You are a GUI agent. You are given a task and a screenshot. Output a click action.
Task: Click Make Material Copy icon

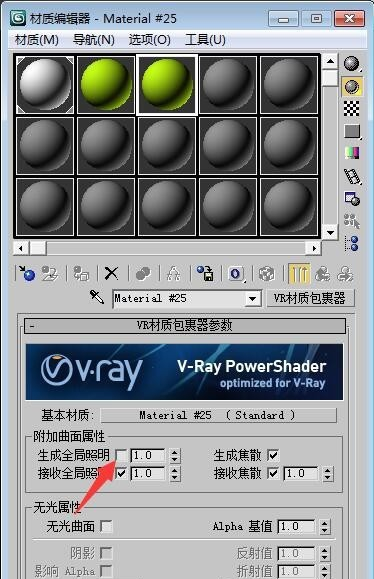143,274
